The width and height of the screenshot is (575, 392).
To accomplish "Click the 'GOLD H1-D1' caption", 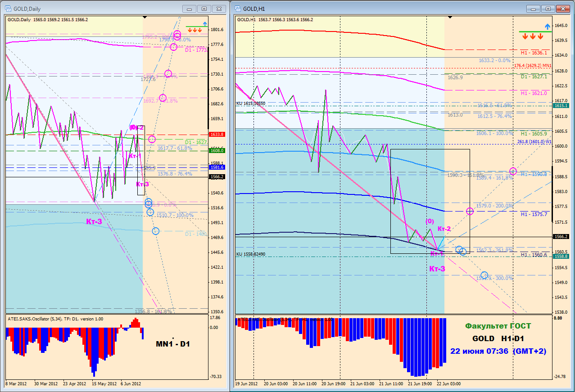I will click(x=498, y=338).
